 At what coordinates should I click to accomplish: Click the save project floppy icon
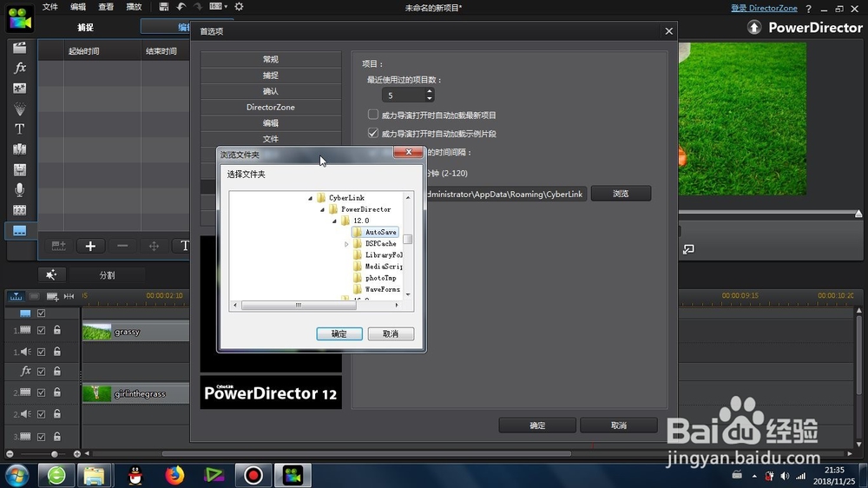pos(163,7)
